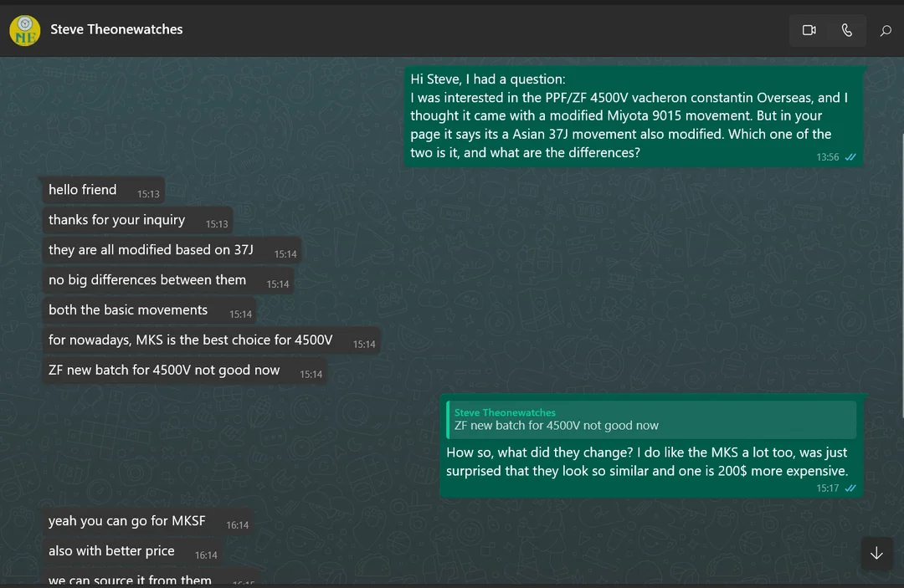Start a voice call with Steve
Viewport: 904px width, 588px height.
tap(847, 30)
